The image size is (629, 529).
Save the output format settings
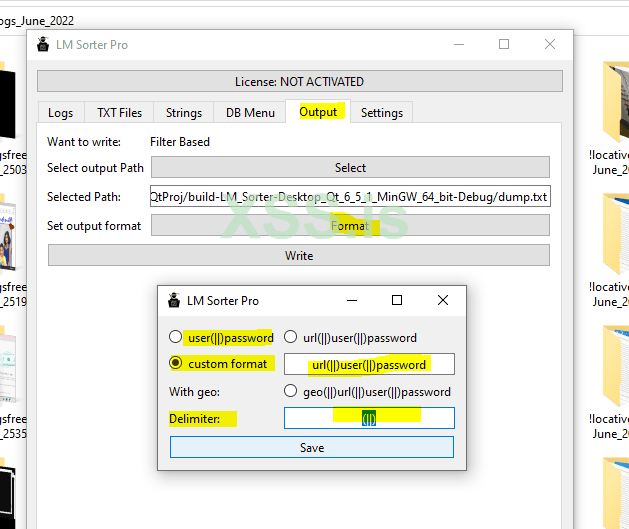coord(312,447)
